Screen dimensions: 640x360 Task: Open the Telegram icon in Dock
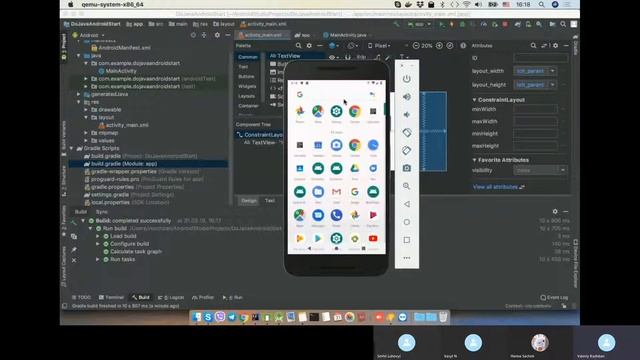pyautogui.click(x=232, y=317)
